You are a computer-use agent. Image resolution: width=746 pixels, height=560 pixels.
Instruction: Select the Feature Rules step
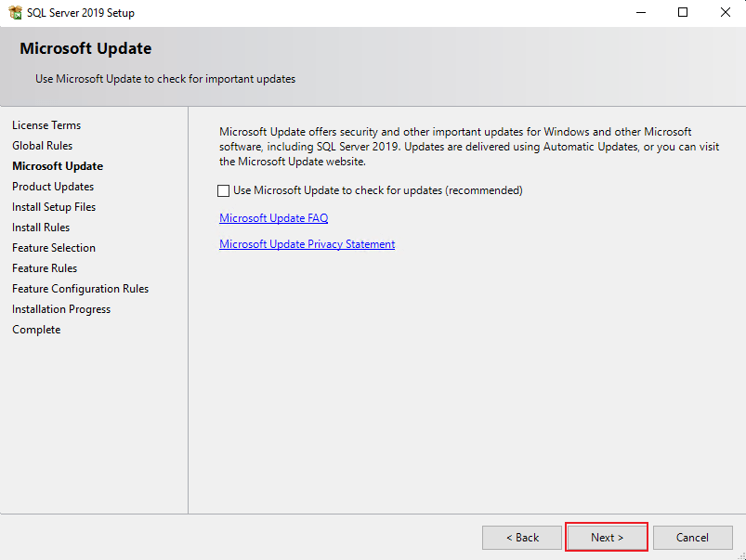(44, 267)
